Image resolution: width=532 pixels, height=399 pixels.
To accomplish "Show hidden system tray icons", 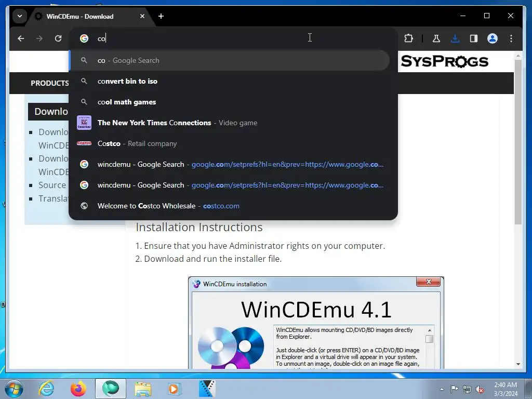I will pyautogui.click(x=442, y=389).
